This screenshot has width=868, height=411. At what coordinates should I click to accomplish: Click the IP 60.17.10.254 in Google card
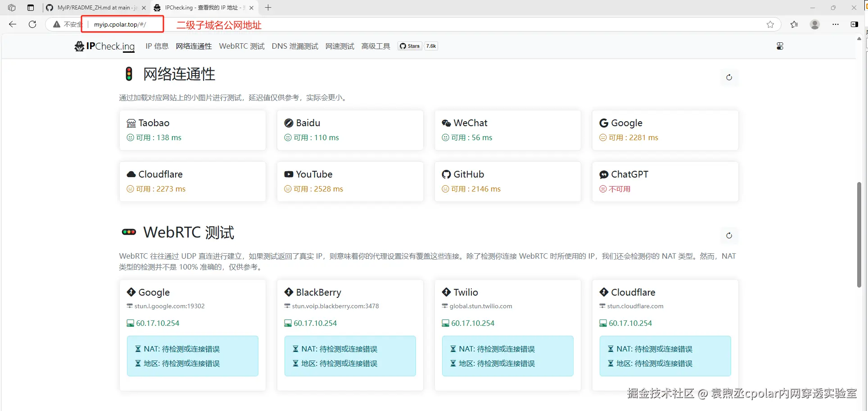(158, 323)
